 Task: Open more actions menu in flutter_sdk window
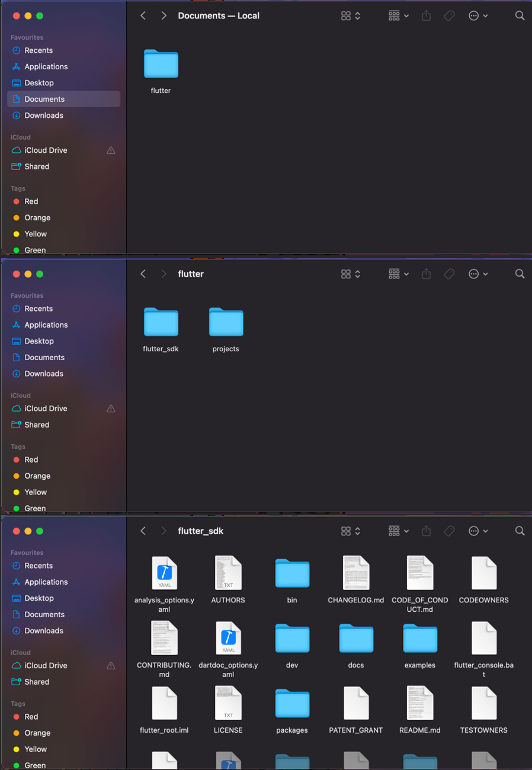[478, 531]
